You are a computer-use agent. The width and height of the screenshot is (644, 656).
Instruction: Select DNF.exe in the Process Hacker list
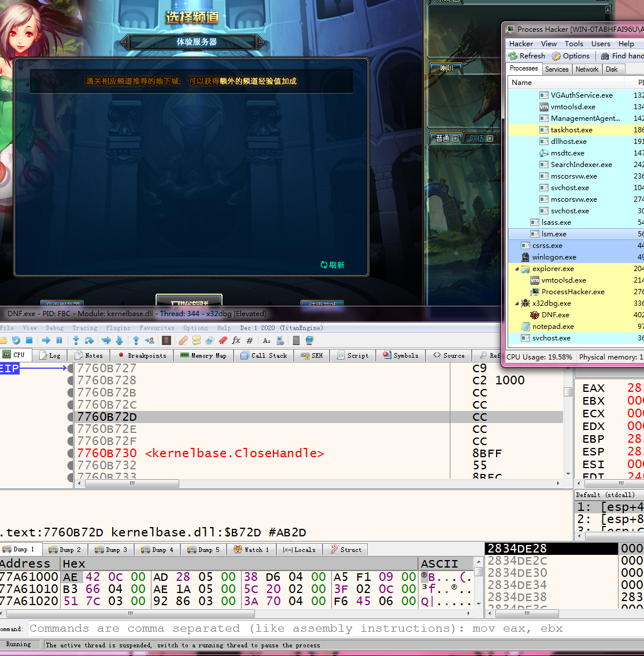556,315
